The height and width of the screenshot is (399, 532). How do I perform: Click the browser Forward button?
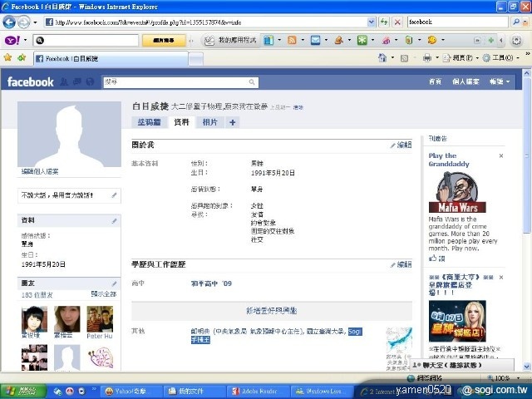click(23, 22)
